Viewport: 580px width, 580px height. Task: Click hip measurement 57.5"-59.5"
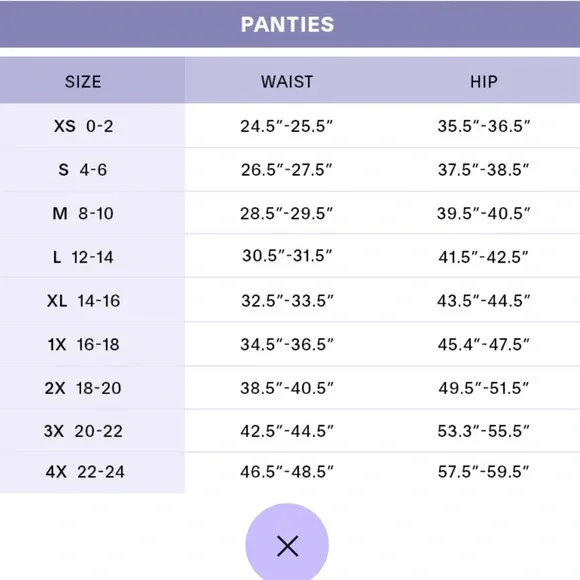[x=483, y=472]
